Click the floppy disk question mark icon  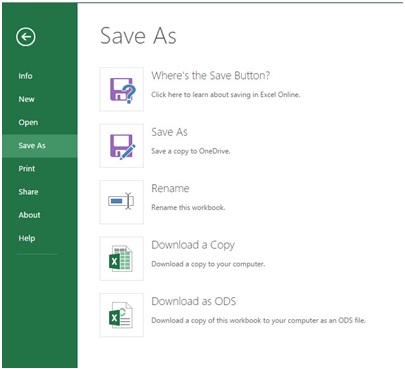(122, 89)
